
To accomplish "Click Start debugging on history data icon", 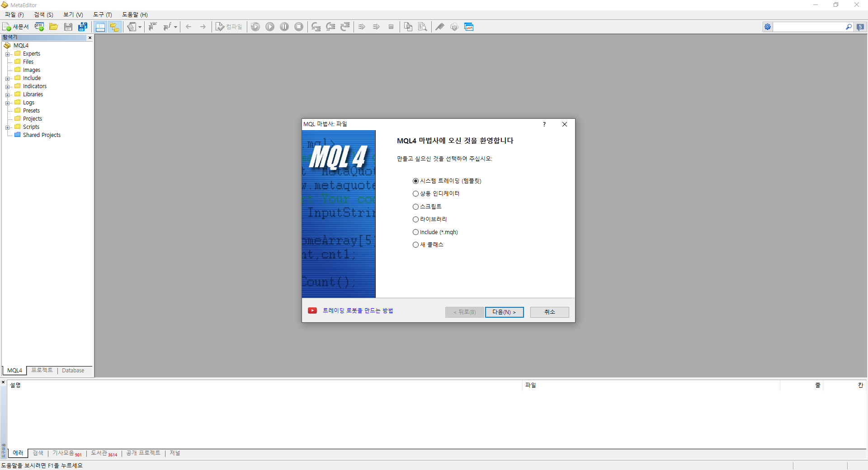I will [x=255, y=27].
